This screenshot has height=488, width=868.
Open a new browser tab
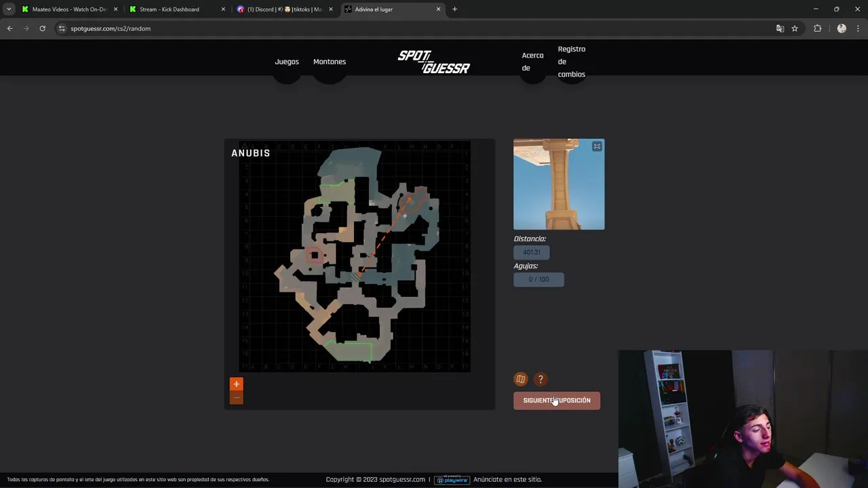[x=454, y=9]
